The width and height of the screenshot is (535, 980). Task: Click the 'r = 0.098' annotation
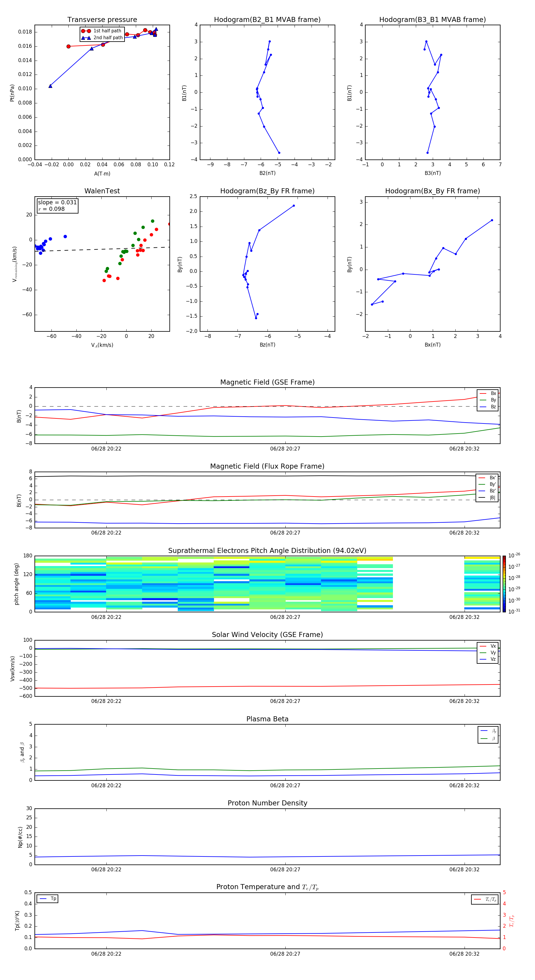click(51, 209)
